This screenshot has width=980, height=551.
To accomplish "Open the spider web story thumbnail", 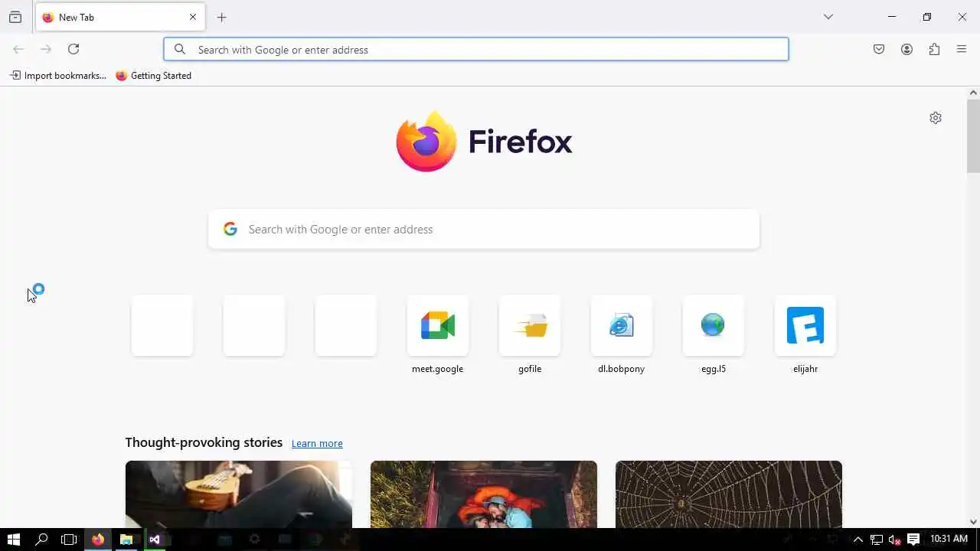I will click(729, 494).
